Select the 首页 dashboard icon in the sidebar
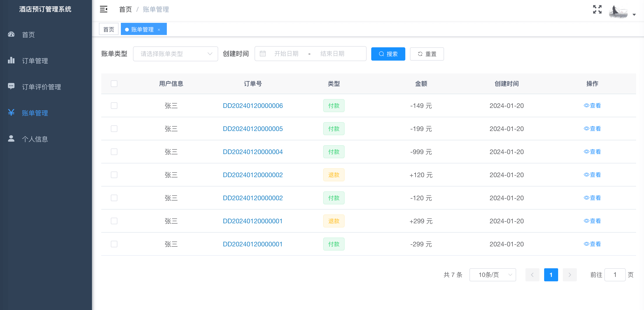The height and width of the screenshot is (310, 644). click(x=11, y=34)
